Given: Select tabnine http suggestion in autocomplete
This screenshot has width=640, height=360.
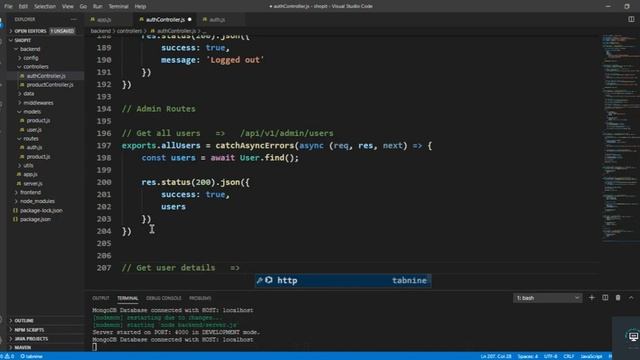Looking at the screenshot, I should [x=343, y=280].
